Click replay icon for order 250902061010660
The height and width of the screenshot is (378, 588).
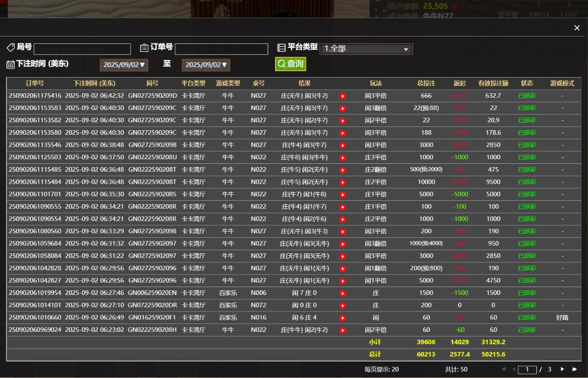(342, 318)
